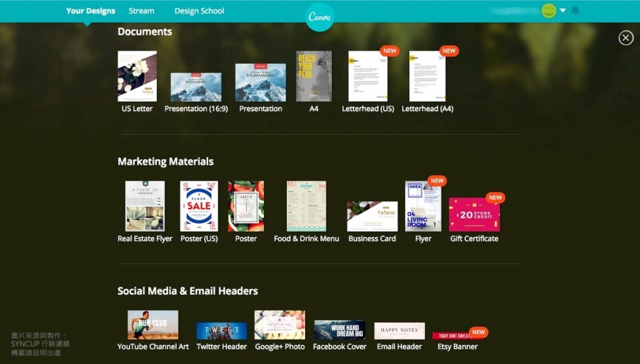Open the Stream tab
The width and height of the screenshot is (640, 364).
tap(141, 11)
